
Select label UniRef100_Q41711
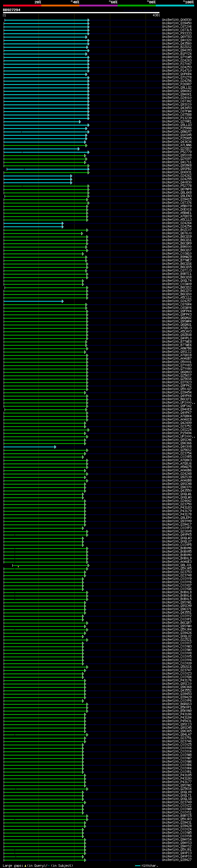click(x=177, y=162)
